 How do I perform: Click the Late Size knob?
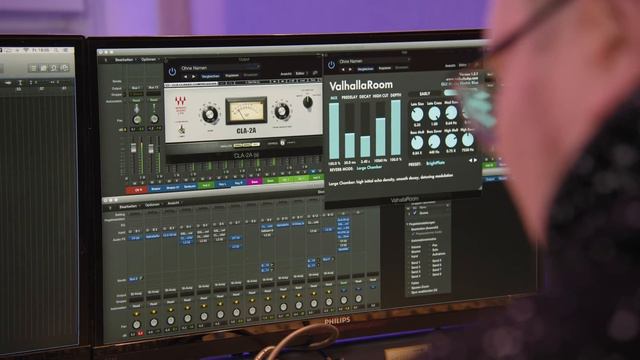pos(417,115)
